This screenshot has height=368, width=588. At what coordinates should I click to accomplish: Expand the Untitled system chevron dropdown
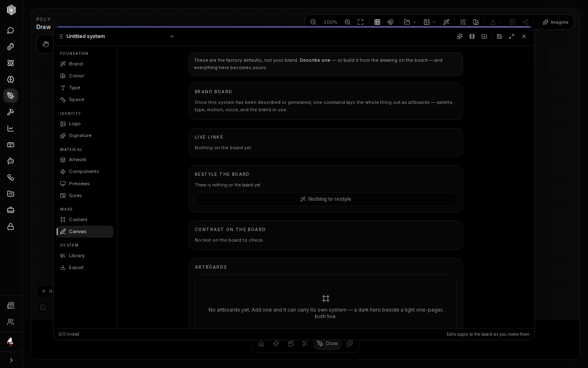172,36
